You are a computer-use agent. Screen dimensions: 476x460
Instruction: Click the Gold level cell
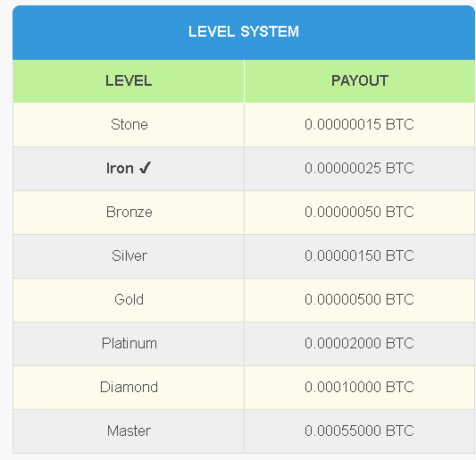pyautogui.click(x=129, y=300)
